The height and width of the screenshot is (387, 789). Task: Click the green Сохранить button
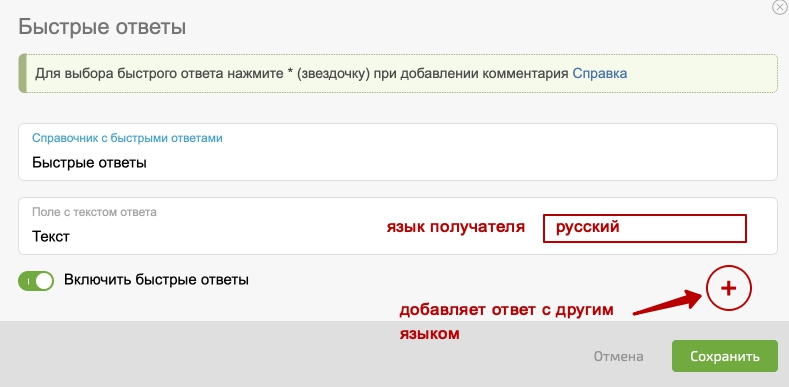click(x=725, y=356)
